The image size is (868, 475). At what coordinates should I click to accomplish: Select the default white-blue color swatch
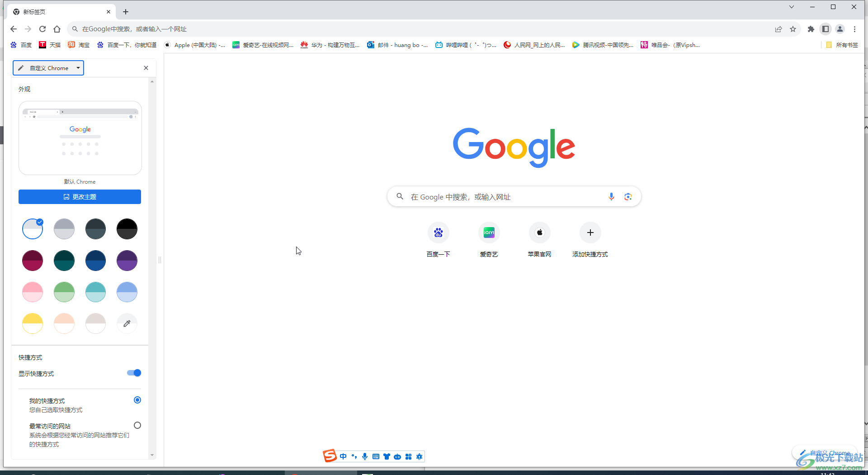coord(33,229)
